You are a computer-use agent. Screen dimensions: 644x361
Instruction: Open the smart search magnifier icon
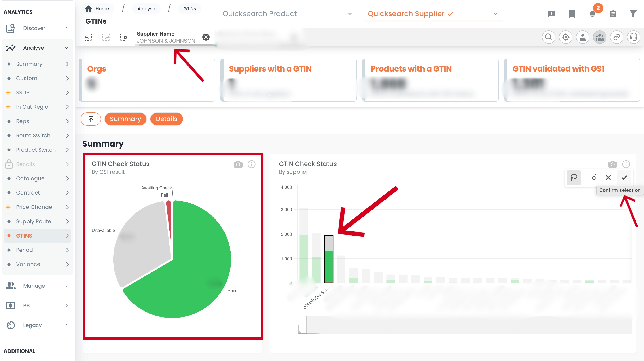(x=549, y=37)
